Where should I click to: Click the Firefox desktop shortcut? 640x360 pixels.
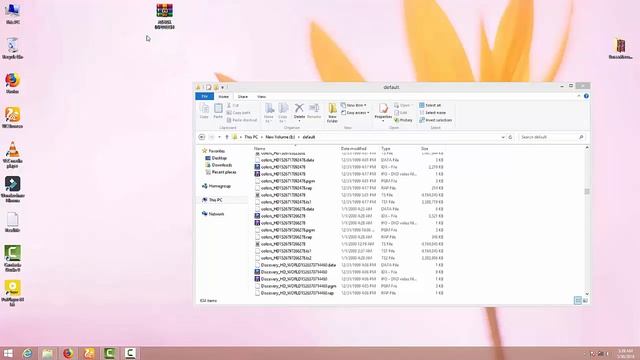[13, 83]
